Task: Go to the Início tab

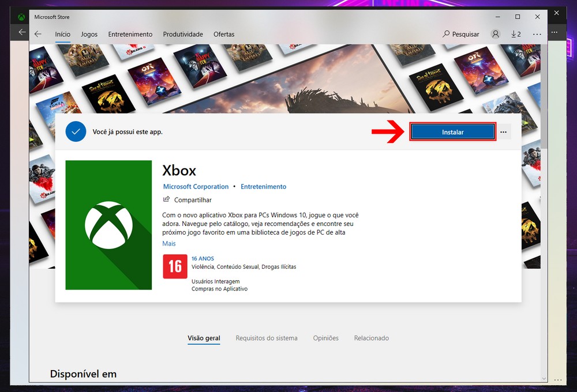Action: [x=63, y=34]
